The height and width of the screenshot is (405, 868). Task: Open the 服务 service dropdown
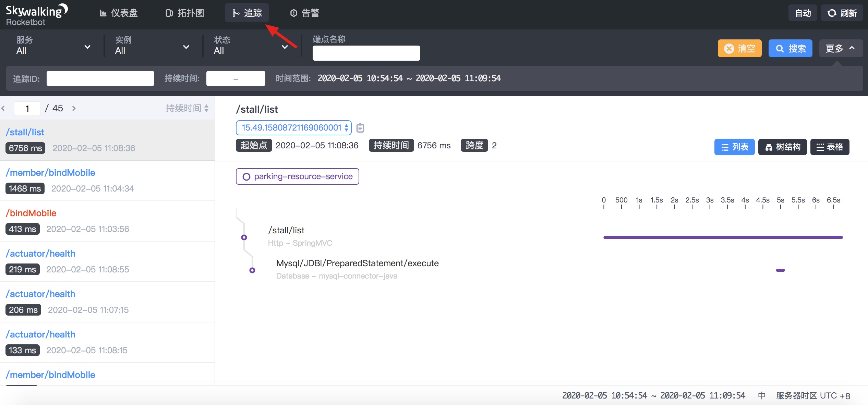pyautogui.click(x=53, y=46)
